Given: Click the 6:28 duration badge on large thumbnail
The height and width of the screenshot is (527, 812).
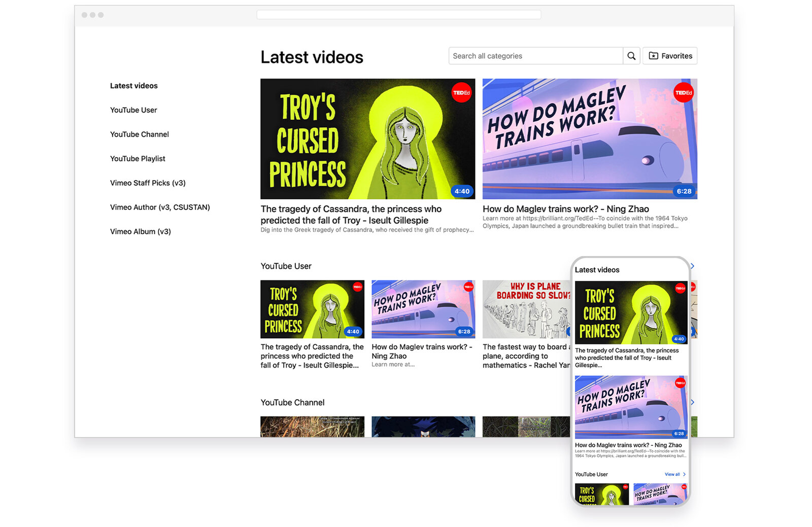Looking at the screenshot, I should click(684, 191).
